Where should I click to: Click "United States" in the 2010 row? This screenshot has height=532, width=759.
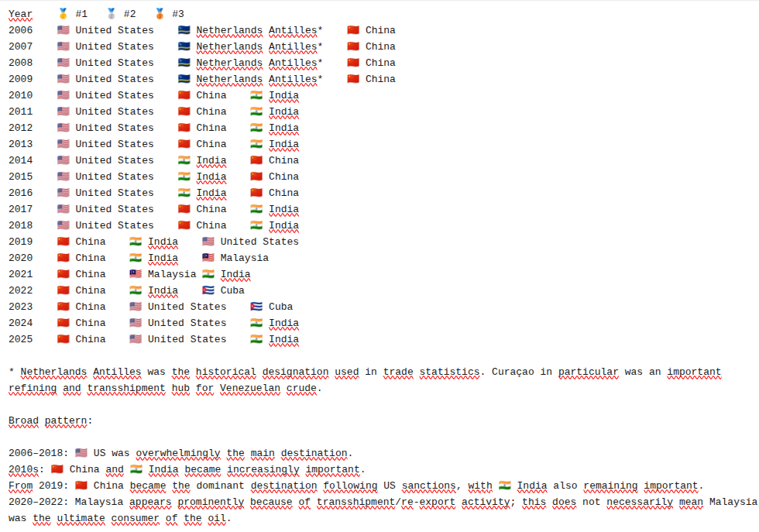pyautogui.click(x=115, y=95)
